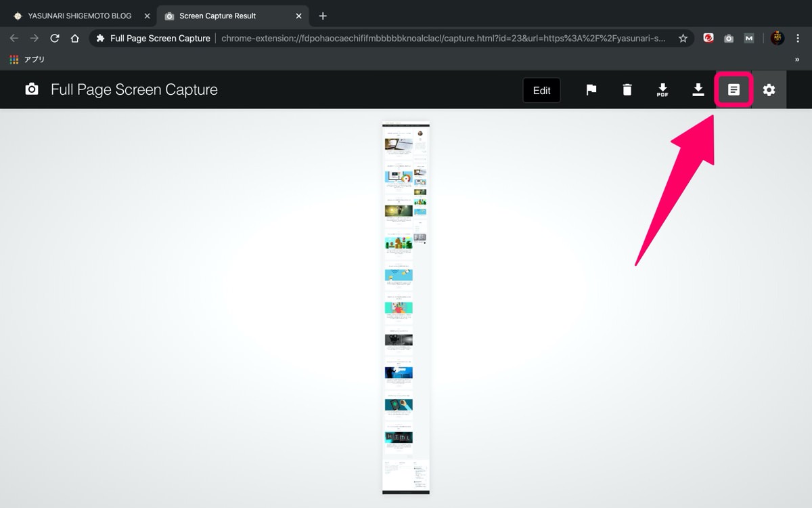Open a new browser tab
The height and width of the screenshot is (508, 812).
click(323, 16)
